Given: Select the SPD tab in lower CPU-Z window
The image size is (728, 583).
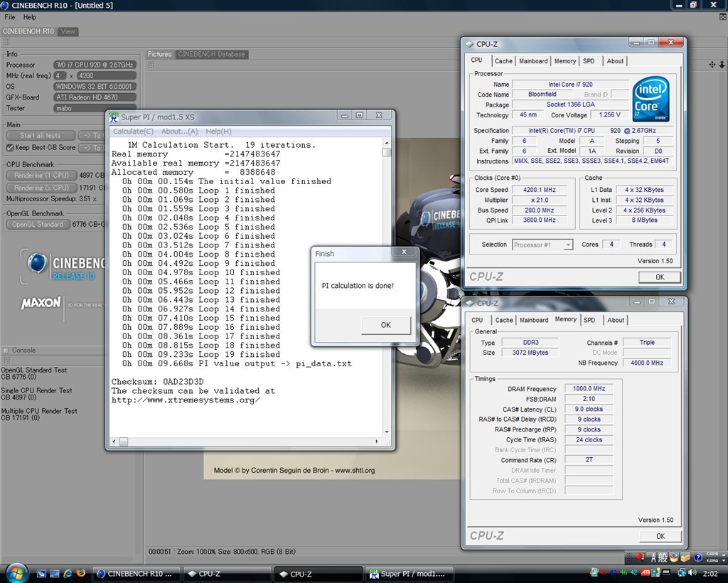Looking at the screenshot, I should [589, 320].
